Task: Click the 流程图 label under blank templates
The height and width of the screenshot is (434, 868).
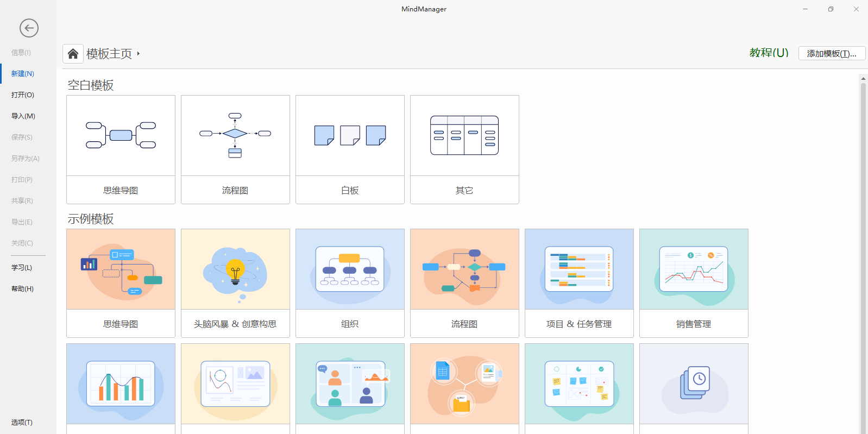Action: click(x=235, y=191)
